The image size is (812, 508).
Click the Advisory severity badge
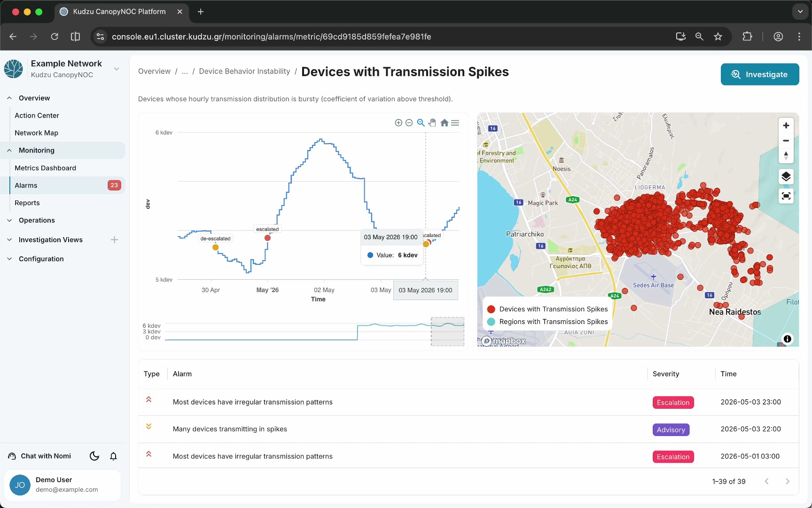[671, 430]
